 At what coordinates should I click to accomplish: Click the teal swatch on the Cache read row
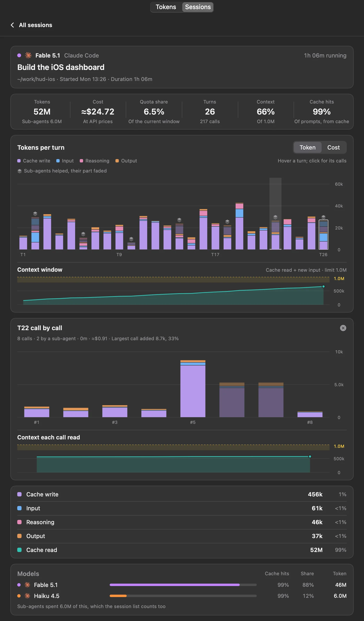pyautogui.click(x=19, y=550)
